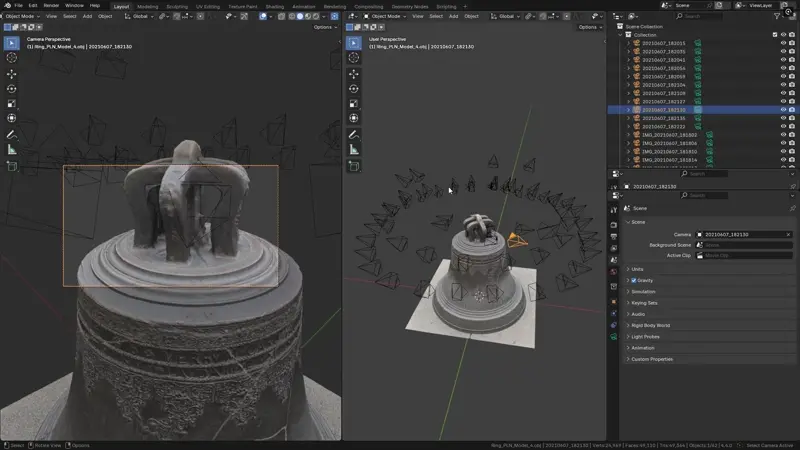Open the Add menu in right viewport header
Viewport: 800px width, 450px height.
click(x=453, y=16)
